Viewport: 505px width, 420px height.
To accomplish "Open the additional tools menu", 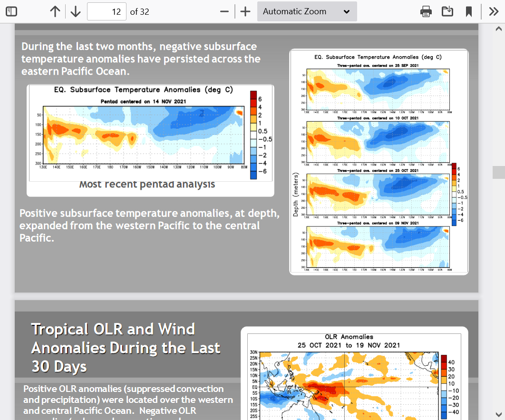I will click(494, 11).
